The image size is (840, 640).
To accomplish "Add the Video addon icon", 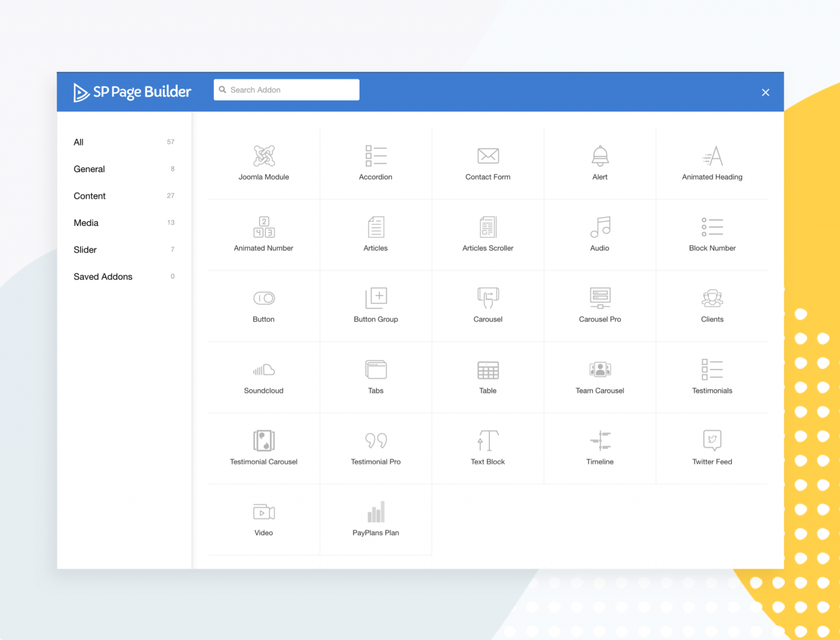I will [x=264, y=512].
